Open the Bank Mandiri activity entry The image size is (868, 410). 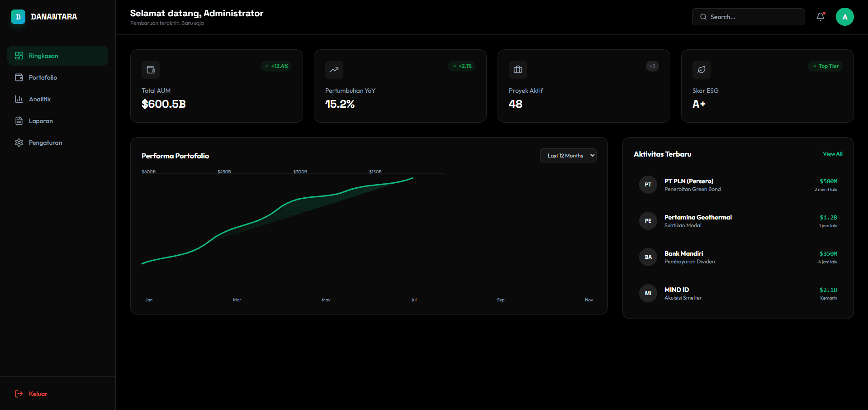click(738, 257)
